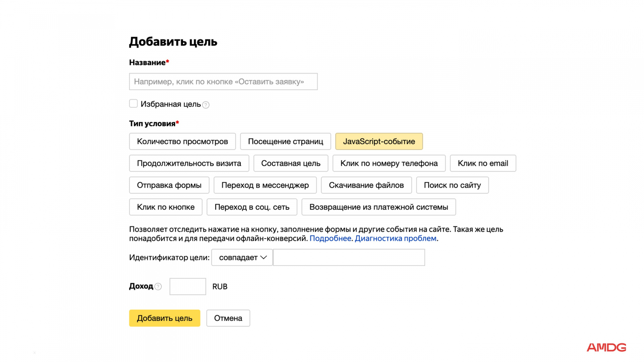644x362 pixels.
Task: Click the AMDG logo
Action: click(x=606, y=348)
